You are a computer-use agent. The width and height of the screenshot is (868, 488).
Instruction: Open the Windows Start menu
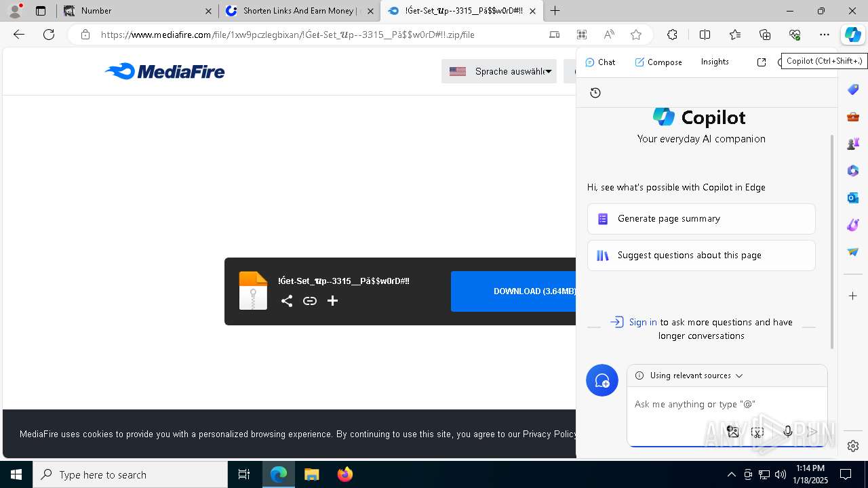[16, 474]
